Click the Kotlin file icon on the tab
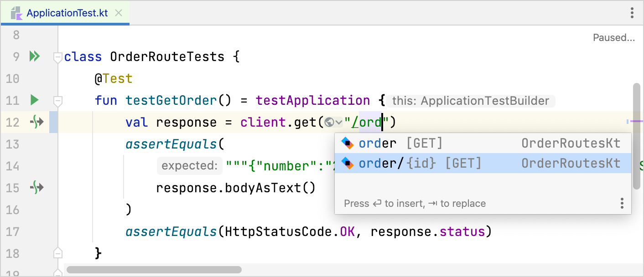The height and width of the screenshot is (277, 644). pos(16,13)
